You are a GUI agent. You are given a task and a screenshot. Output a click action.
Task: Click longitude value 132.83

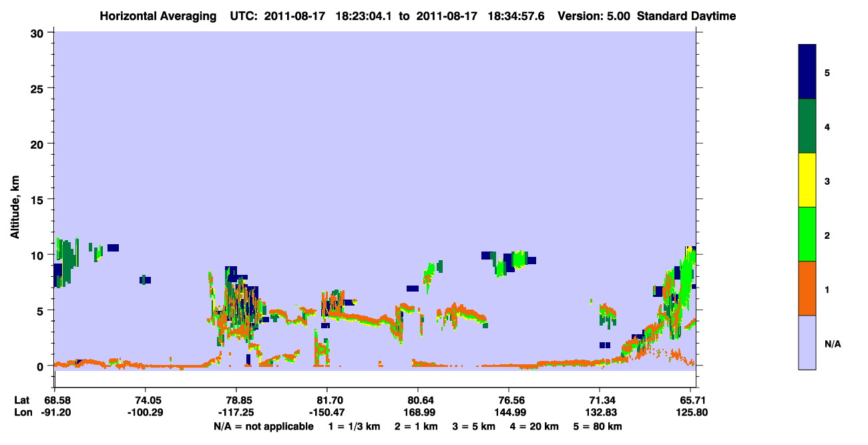[600, 412]
